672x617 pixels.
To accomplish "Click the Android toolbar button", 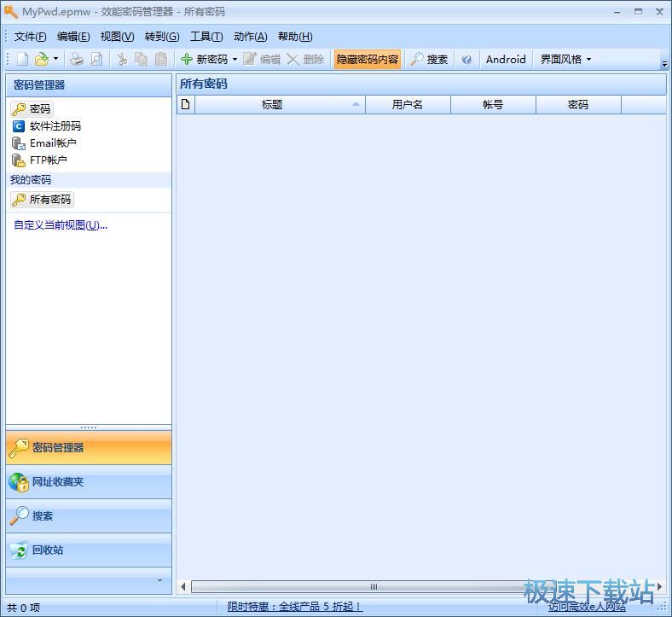I will [x=506, y=59].
